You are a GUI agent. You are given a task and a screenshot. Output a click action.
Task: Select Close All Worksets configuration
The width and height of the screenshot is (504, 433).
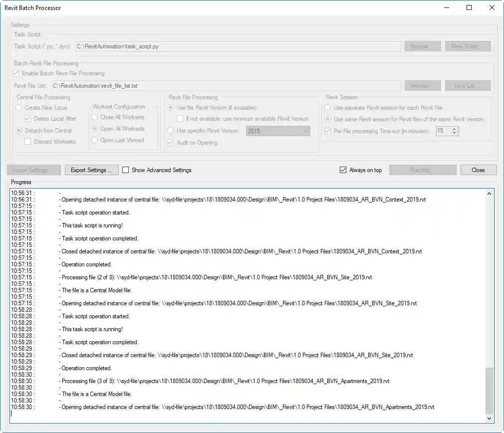[x=94, y=117]
